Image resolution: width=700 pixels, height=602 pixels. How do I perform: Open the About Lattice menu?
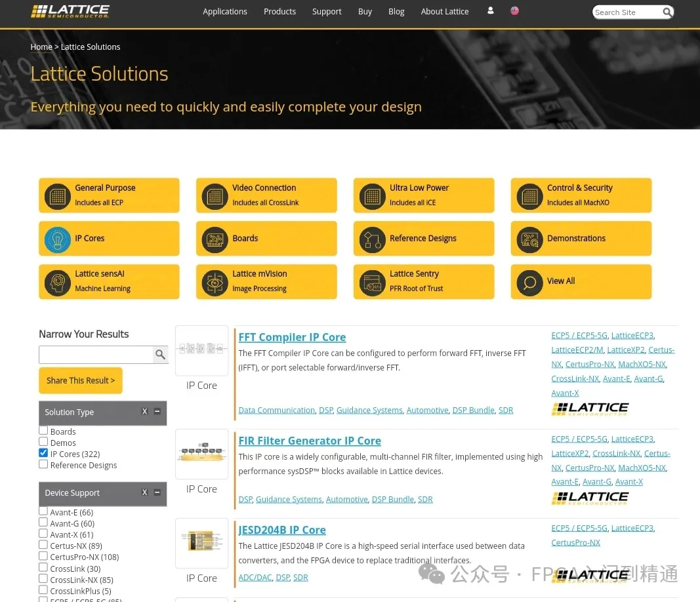[x=445, y=12]
